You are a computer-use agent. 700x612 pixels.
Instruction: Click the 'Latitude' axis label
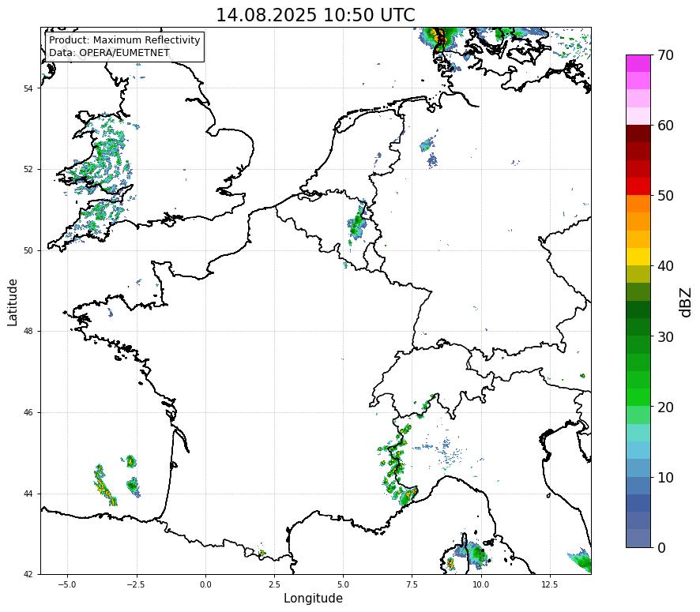13,302
